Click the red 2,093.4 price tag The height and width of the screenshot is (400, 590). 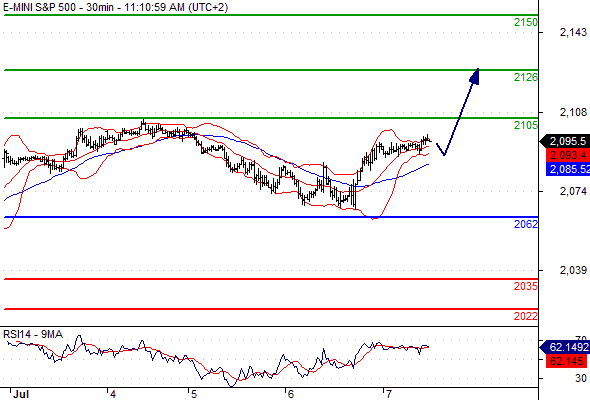coord(567,155)
